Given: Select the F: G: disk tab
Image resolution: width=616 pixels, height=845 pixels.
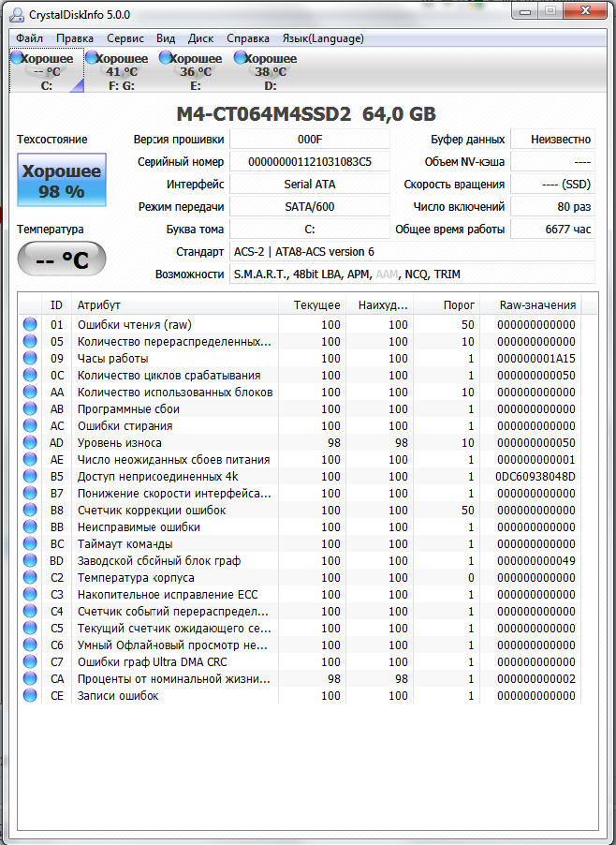Looking at the screenshot, I should [x=121, y=71].
